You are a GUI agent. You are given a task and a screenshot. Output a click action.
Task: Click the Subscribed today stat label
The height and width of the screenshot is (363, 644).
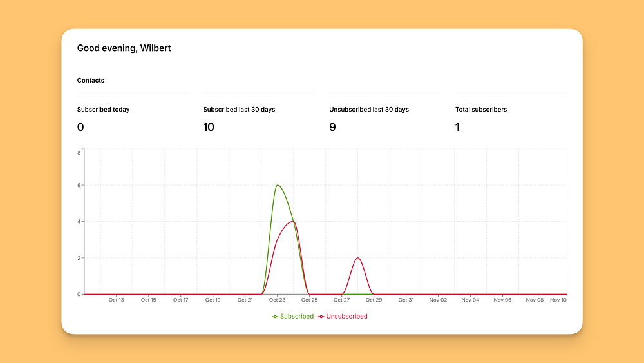coord(104,110)
